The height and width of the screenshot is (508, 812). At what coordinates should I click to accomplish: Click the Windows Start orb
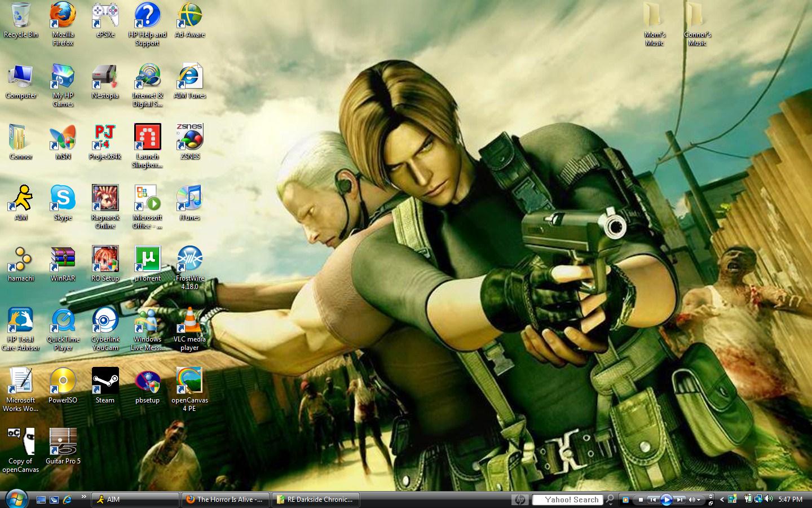(15, 499)
